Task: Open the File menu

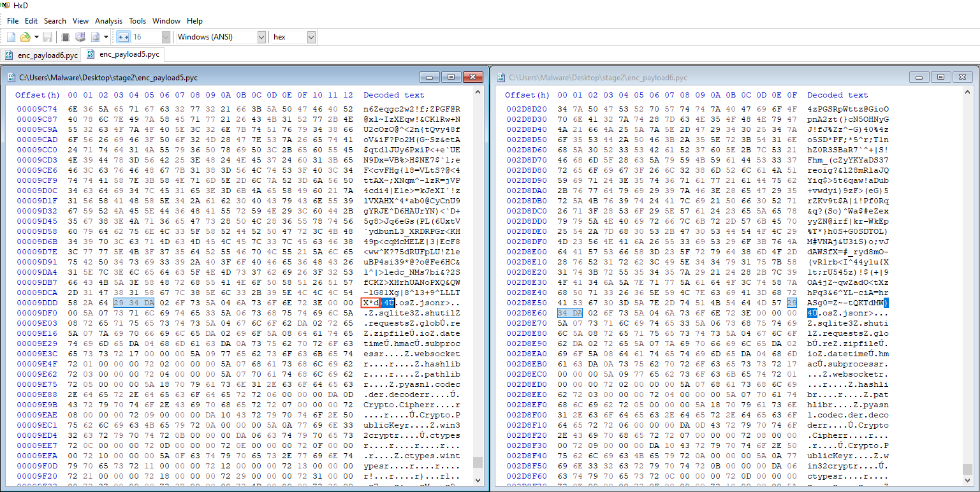Action: pyautogui.click(x=13, y=21)
